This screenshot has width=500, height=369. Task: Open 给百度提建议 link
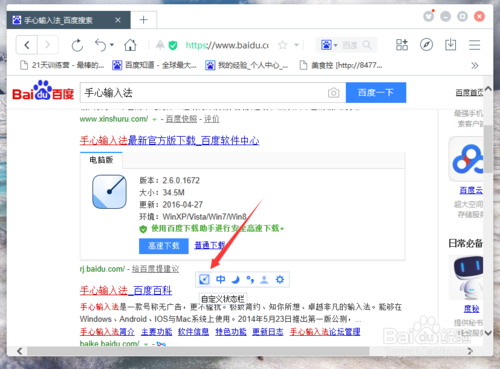click(155, 269)
